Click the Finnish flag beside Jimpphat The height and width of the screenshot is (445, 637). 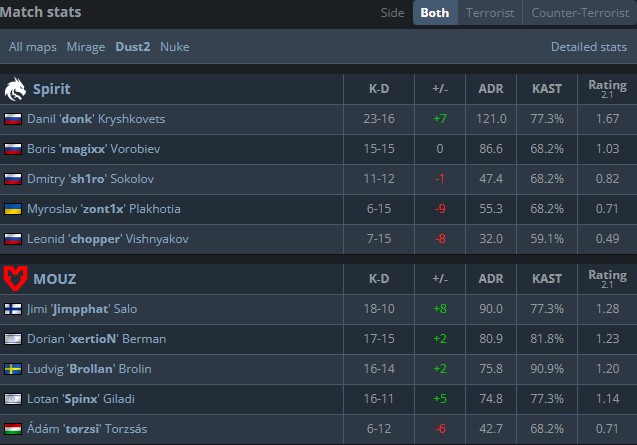point(14,309)
